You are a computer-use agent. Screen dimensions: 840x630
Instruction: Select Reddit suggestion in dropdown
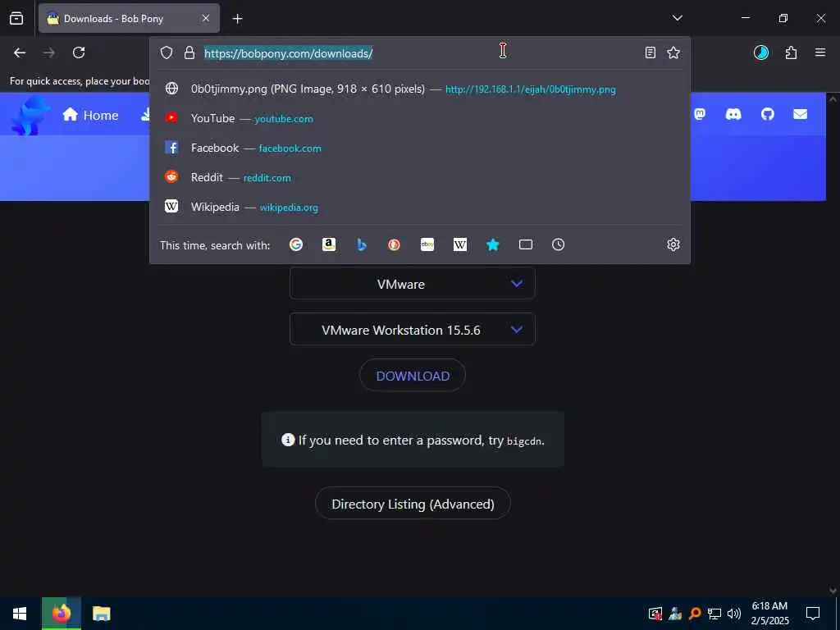coord(420,177)
